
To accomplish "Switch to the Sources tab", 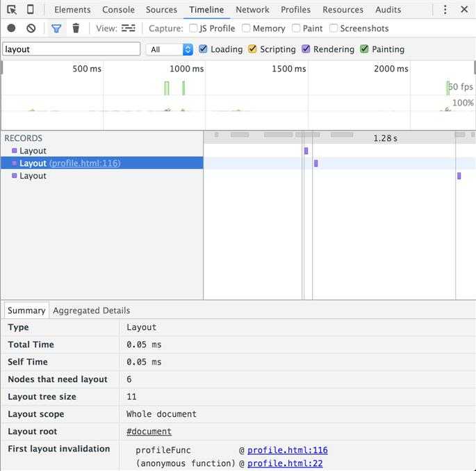I will pos(161,10).
